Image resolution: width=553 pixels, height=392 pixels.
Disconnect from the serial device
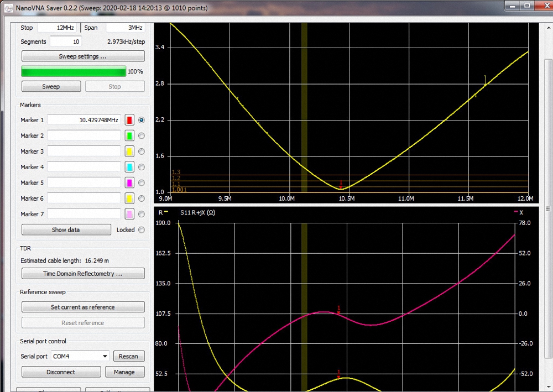tap(61, 372)
